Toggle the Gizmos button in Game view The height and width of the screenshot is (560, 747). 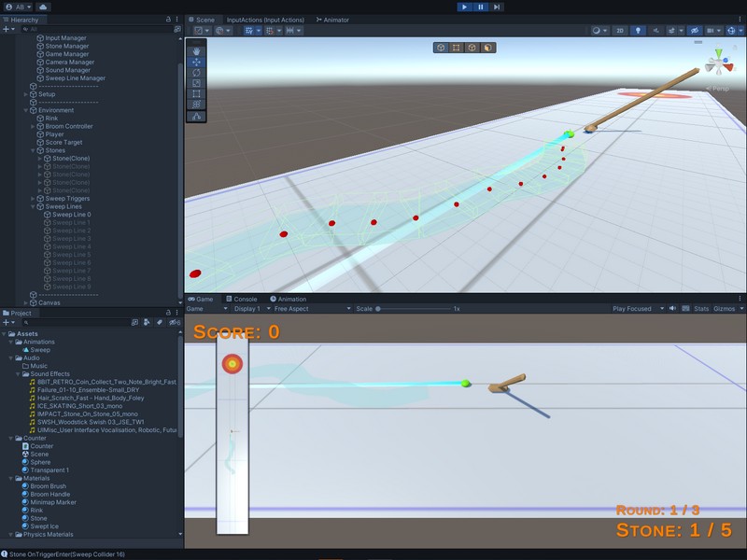(725, 309)
